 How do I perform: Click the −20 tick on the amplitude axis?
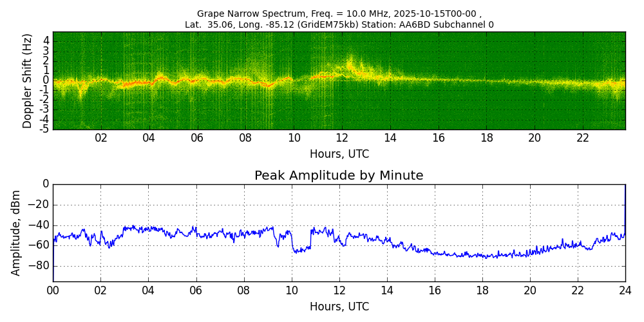[x=40, y=205]
